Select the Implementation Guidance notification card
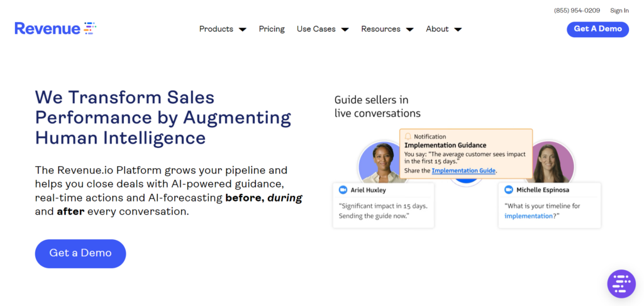The width and height of the screenshot is (644, 306). [466, 154]
